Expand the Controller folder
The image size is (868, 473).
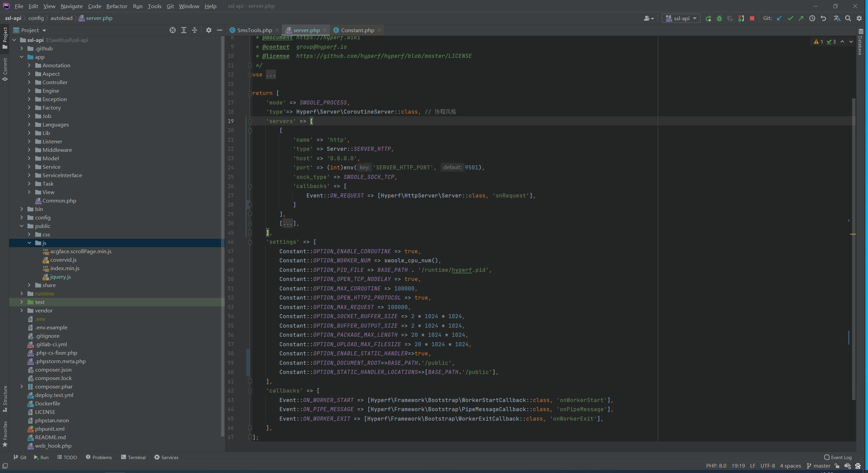[x=29, y=82]
